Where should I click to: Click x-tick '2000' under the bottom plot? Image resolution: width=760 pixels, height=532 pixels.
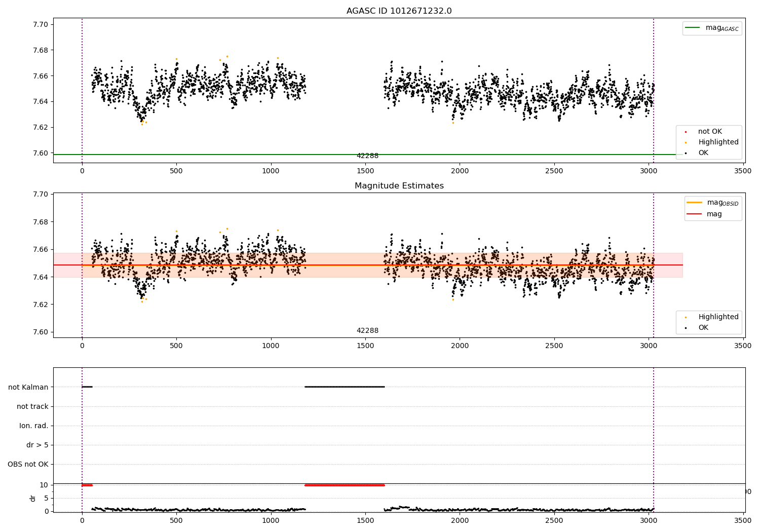(460, 521)
